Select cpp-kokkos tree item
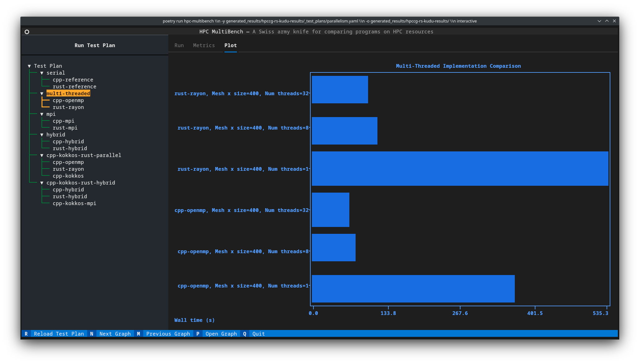640x364 pixels. coord(68,176)
